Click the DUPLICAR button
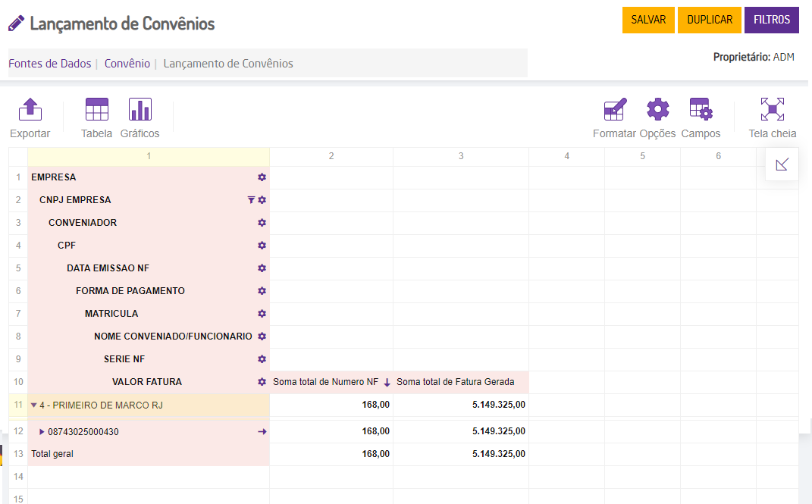 710,20
